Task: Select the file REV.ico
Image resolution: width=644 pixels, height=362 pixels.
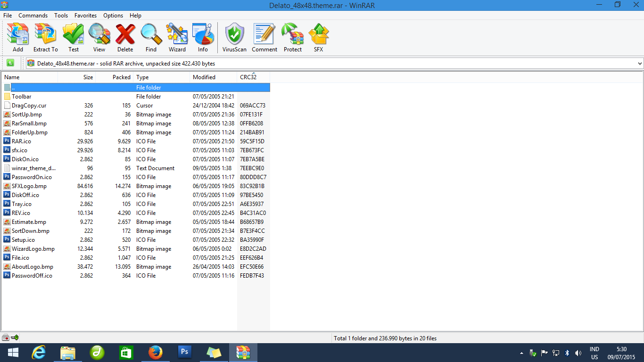Action: (136, 213)
